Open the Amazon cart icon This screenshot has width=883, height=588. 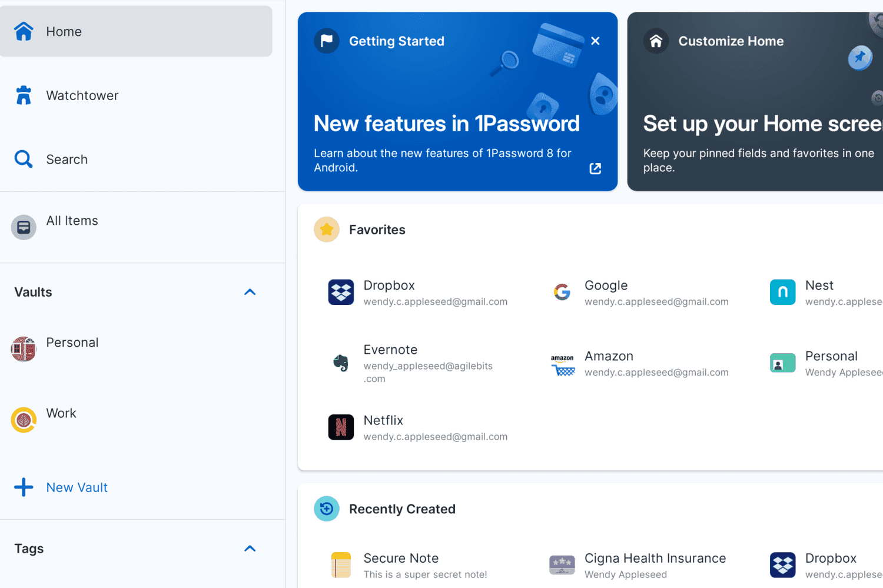click(562, 365)
